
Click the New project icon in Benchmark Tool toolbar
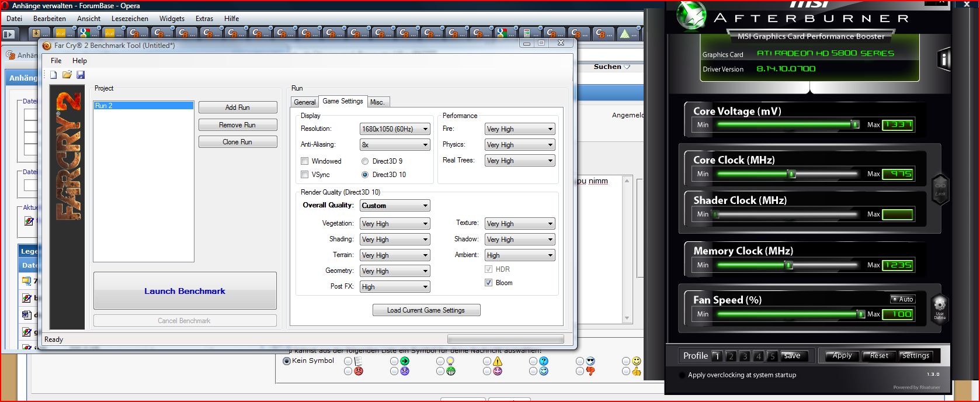pos(54,75)
